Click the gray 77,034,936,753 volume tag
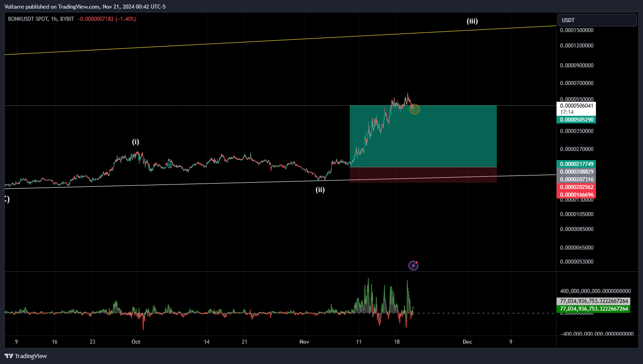 [x=594, y=301]
